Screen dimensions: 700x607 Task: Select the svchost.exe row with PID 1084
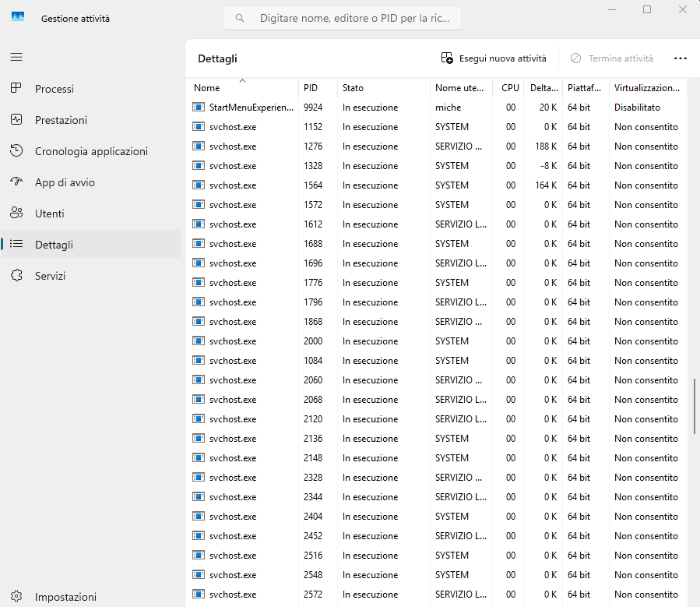click(x=438, y=361)
